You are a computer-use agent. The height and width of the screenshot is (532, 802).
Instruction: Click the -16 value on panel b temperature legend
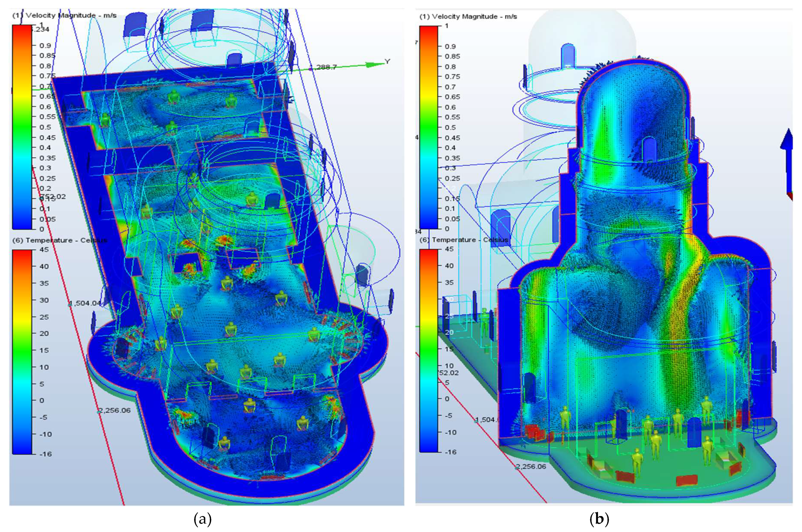(x=451, y=452)
